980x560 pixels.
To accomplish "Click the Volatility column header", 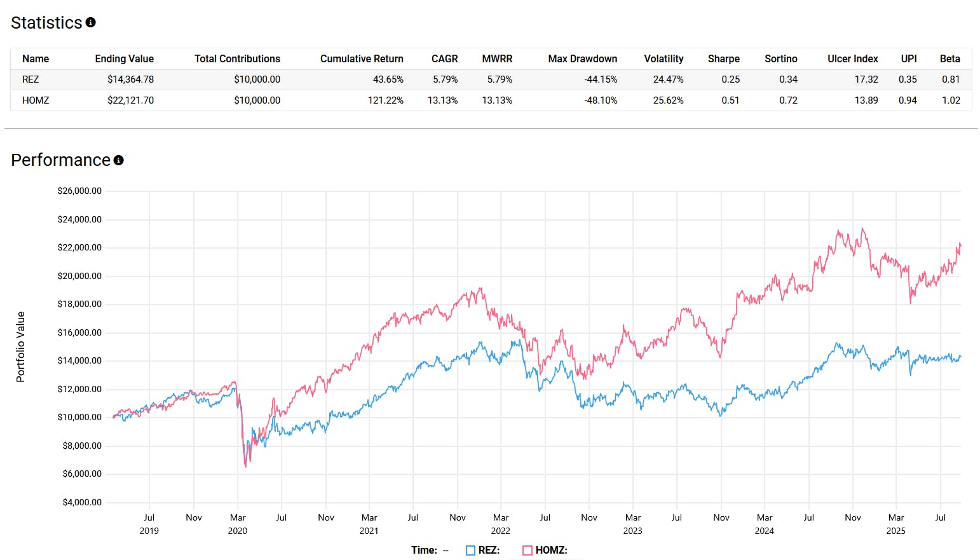I will [664, 58].
